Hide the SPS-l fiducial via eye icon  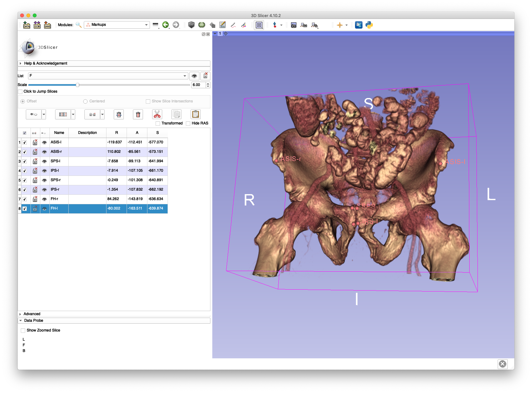coord(44,161)
